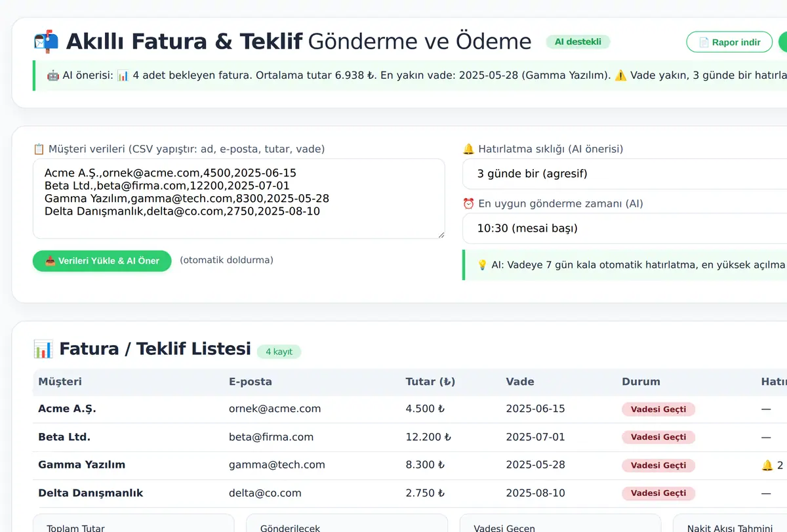This screenshot has height=532, width=787.
Task: Open the En uygun gönderme zamanı dropdown
Action: click(624, 228)
